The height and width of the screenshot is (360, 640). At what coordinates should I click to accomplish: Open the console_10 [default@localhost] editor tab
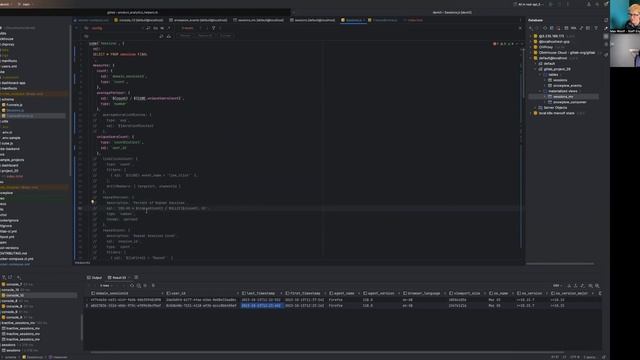(140, 20)
